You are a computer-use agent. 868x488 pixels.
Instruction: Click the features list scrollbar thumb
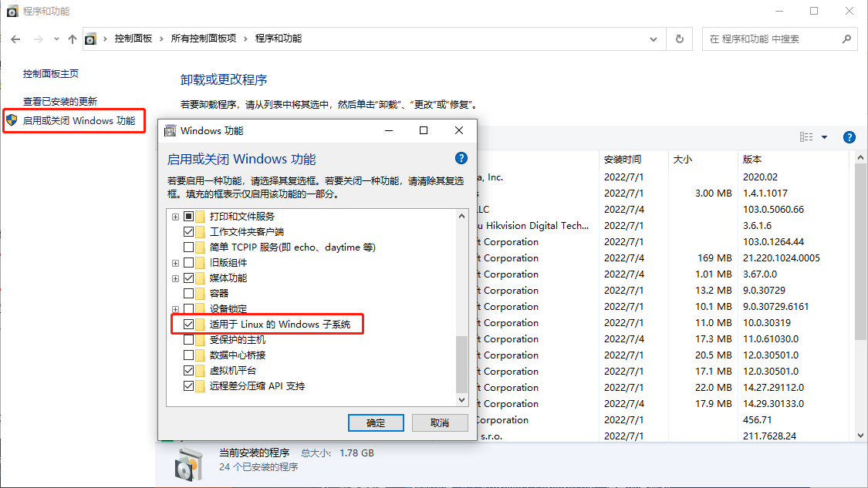461,364
